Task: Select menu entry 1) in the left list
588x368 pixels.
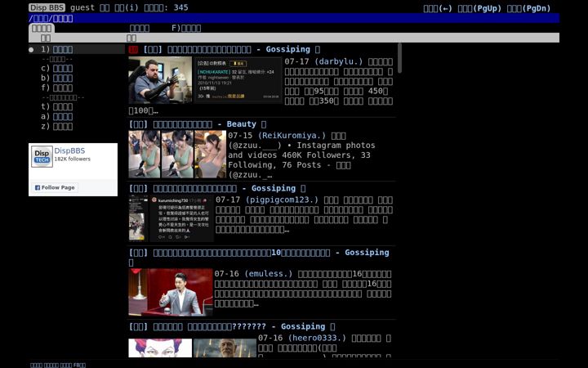Action: pos(57,49)
